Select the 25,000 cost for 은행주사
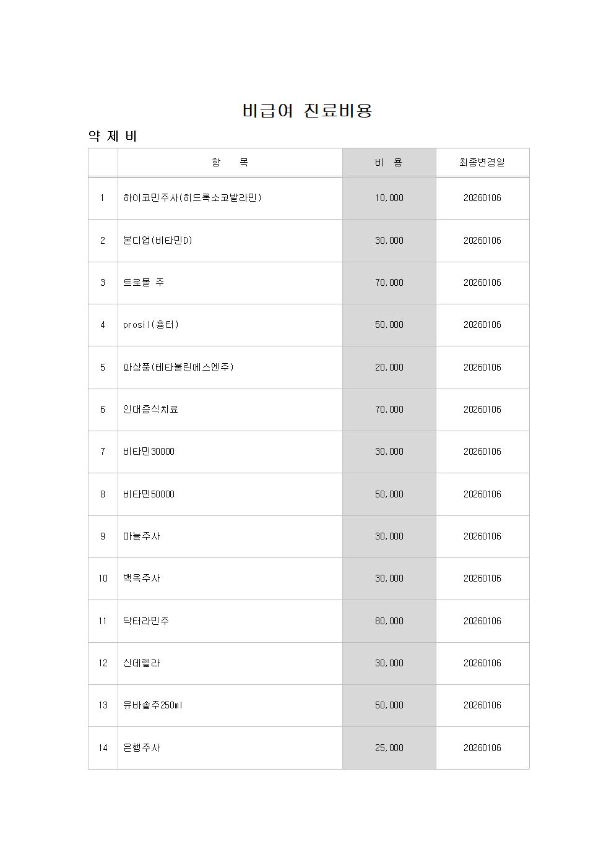The image size is (614, 868). [389, 748]
